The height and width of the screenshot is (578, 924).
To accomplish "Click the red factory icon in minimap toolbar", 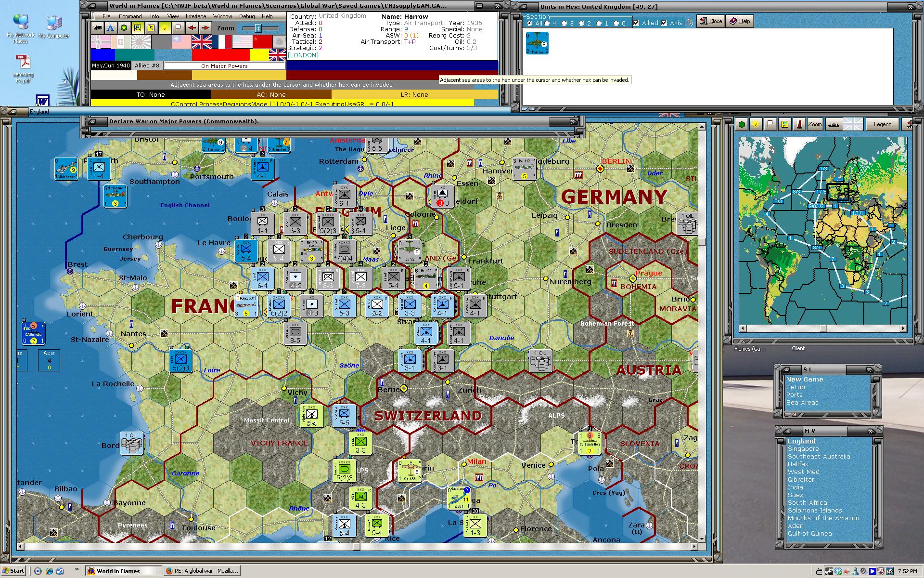I will 799,124.
